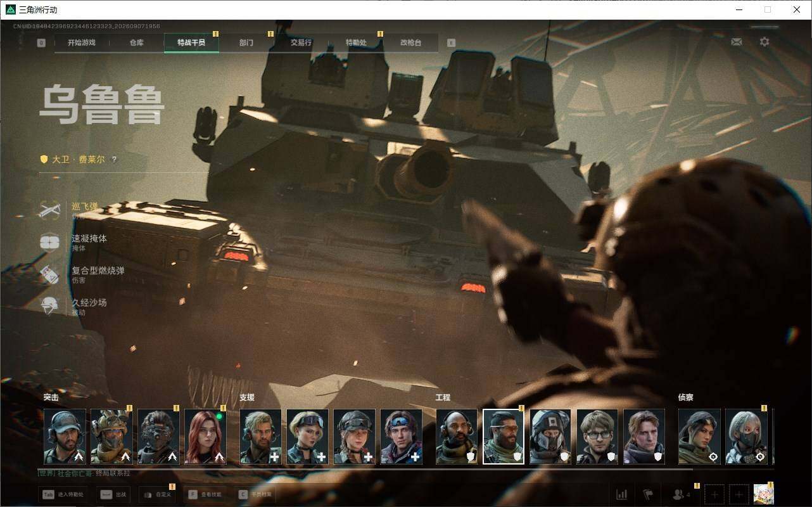Open the 特勤处 tab

click(356, 43)
